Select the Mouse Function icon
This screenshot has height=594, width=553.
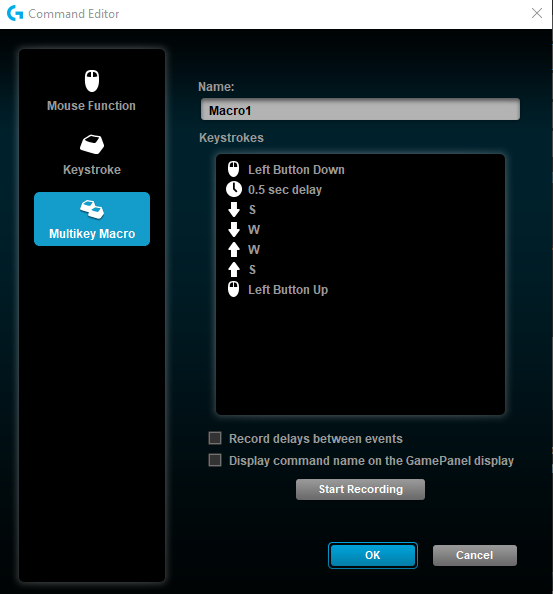point(92,81)
